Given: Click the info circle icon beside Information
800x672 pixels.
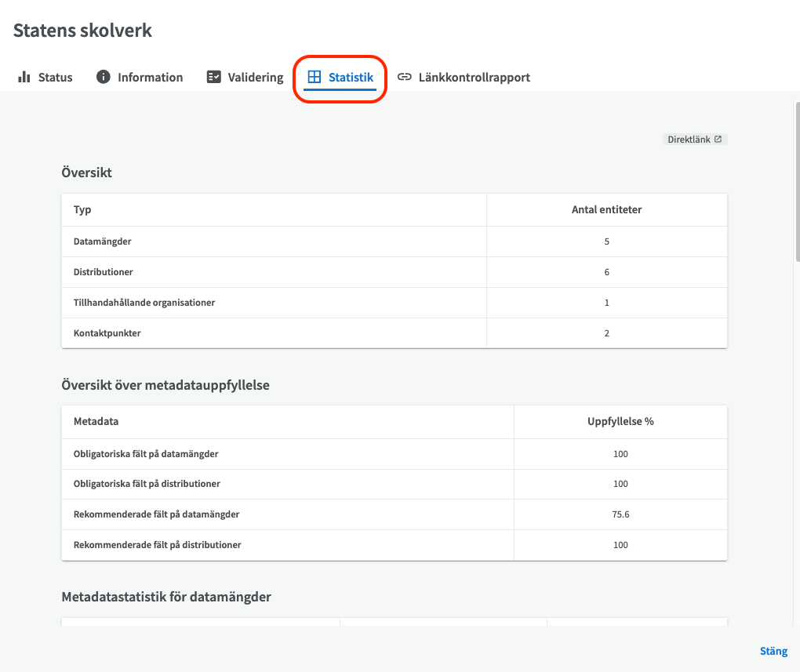Looking at the screenshot, I should pos(104,77).
